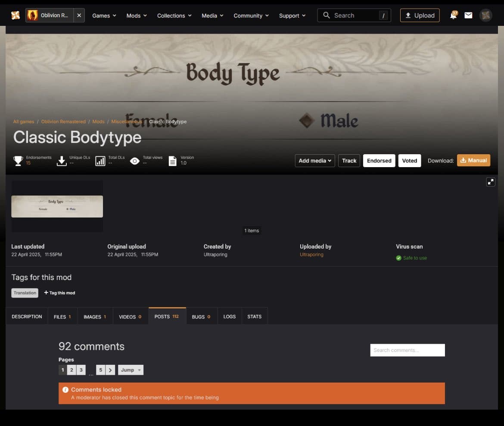
Task: Click the Total views eye icon
Action: click(135, 161)
